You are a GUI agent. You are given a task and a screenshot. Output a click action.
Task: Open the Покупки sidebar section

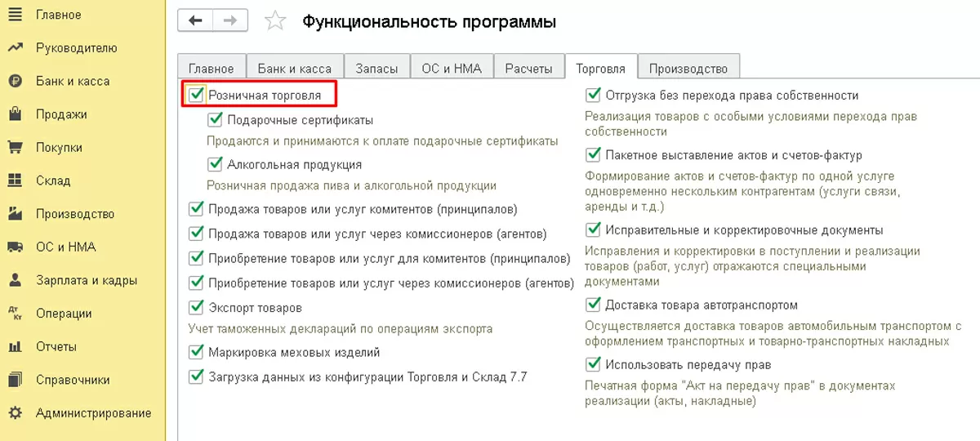(59, 148)
